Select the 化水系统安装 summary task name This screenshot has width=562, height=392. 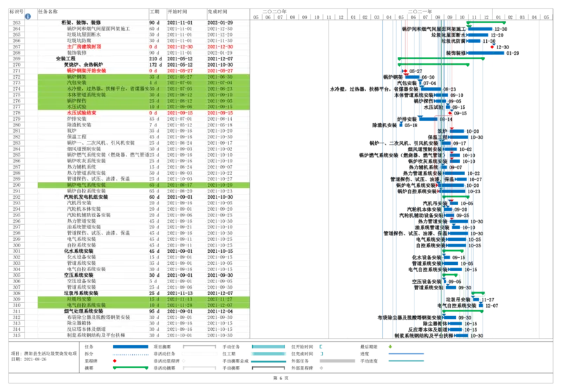point(78,251)
